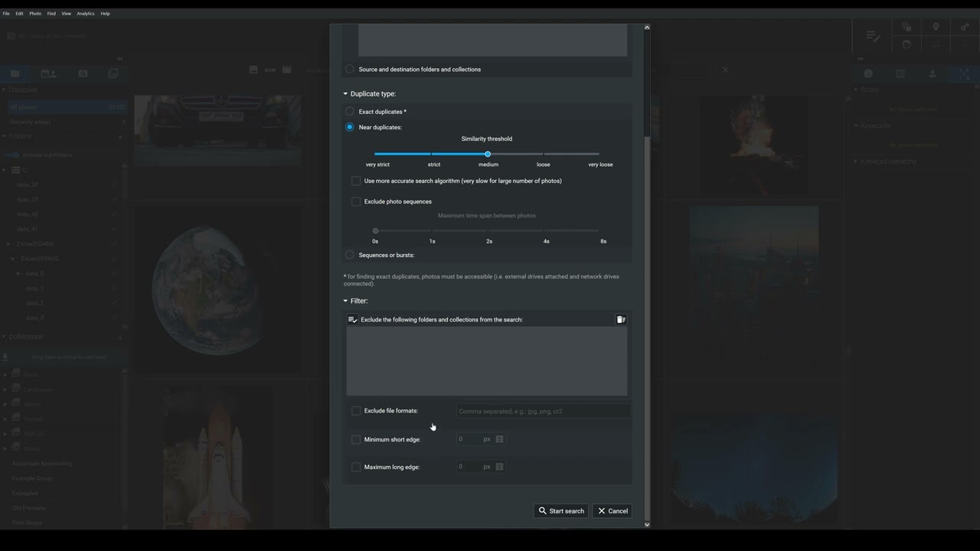This screenshot has height=551, width=980.
Task: Click the Minimum short edge stepper arrows
Action: (x=499, y=439)
